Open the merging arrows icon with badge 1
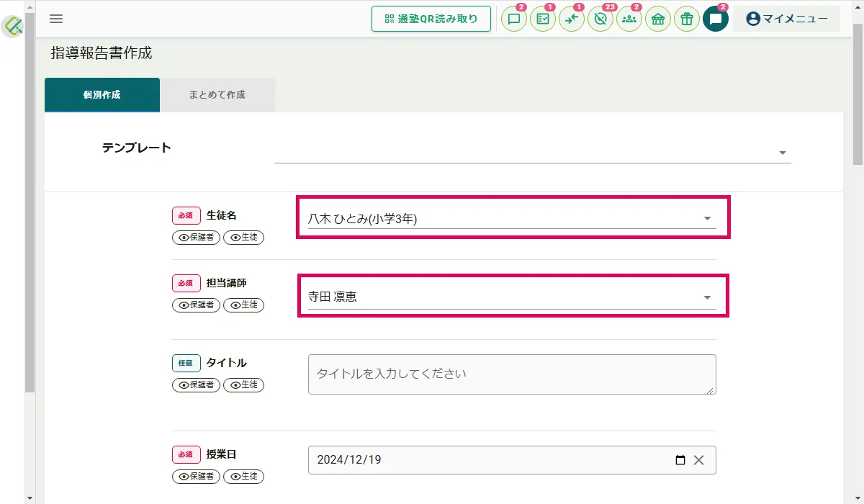 [572, 19]
